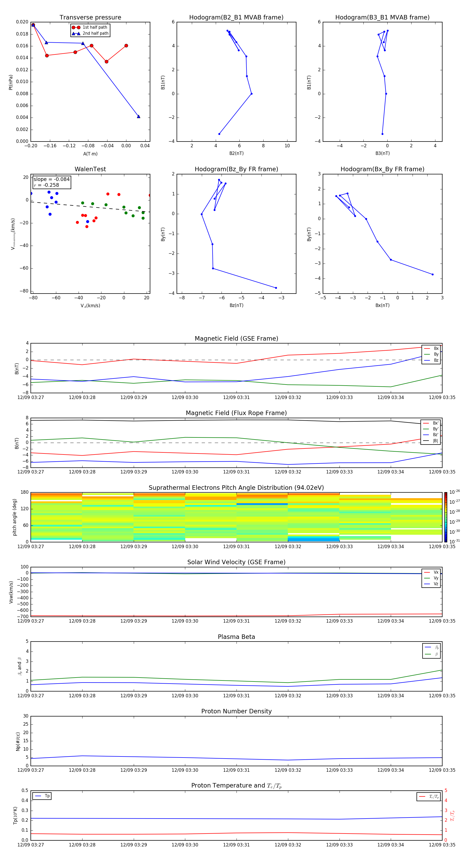Click the 'Transverse pressure' plot title
The width and height of the screenshot is (473, 868).
(90, 18)
